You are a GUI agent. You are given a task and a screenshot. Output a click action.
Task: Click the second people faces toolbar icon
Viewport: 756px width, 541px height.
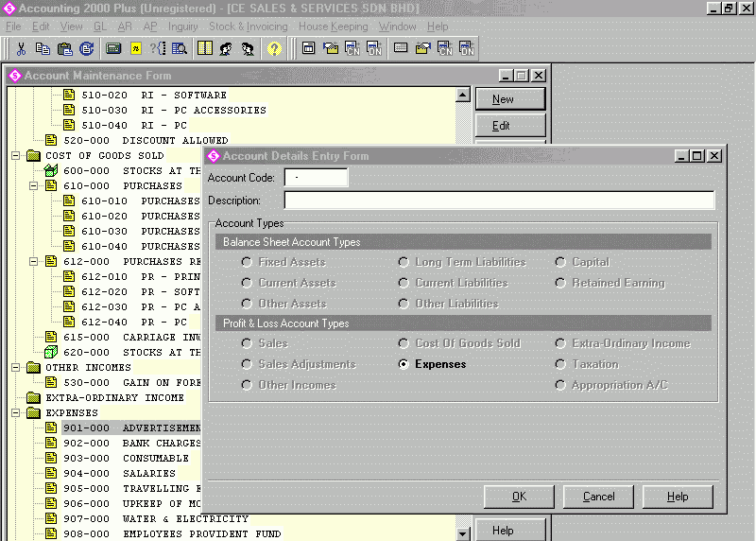pos(248,49)
